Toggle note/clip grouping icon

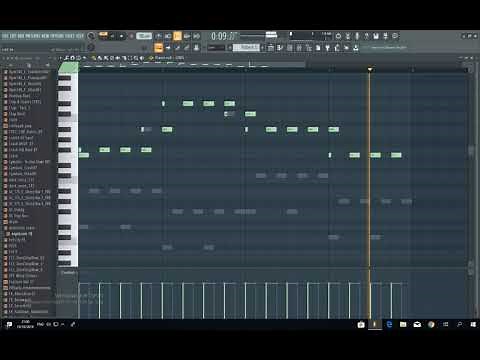(x=187, y=48)
